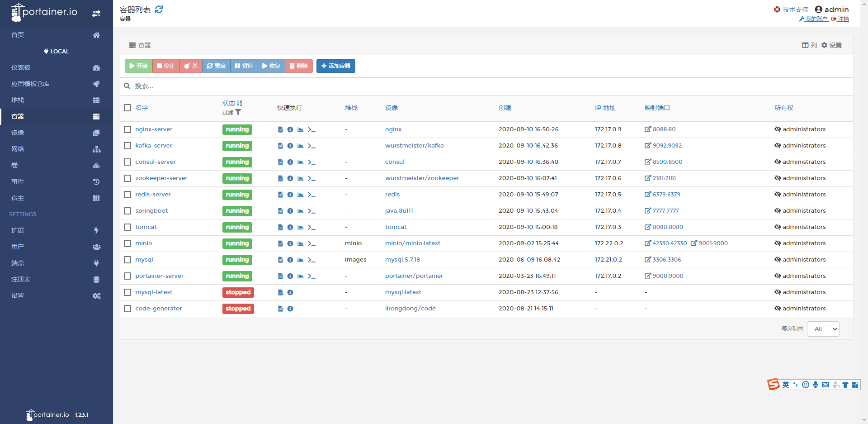Open inspect info icon for mysql-latest
The image size is (868, 424).
(x=290, y=292)
